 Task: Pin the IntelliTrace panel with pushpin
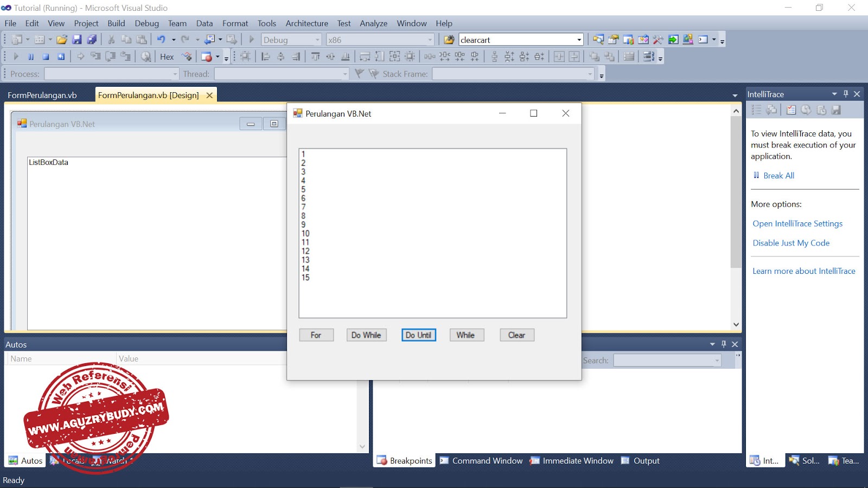pos(846,94)
